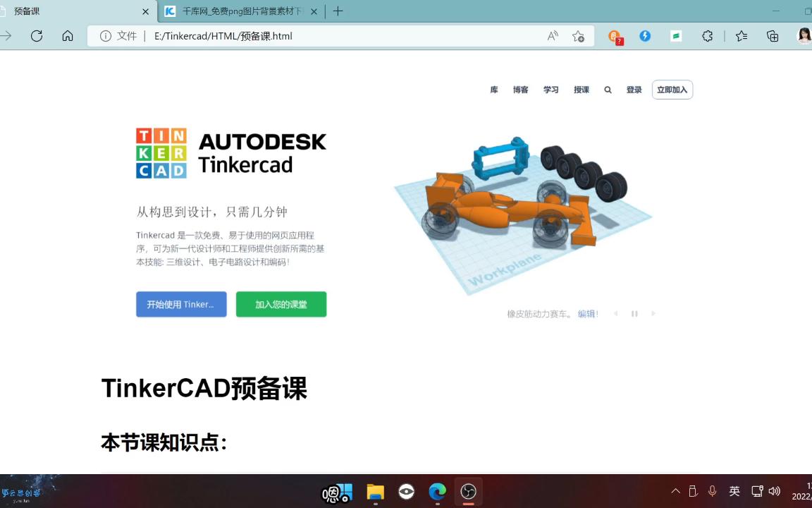
Task: Click the Tinkercad logo on the page
Action: (161, 152)
